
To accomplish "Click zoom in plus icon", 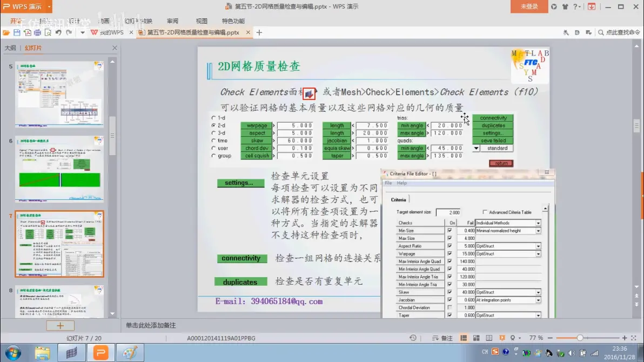I will tap(625, 338).
